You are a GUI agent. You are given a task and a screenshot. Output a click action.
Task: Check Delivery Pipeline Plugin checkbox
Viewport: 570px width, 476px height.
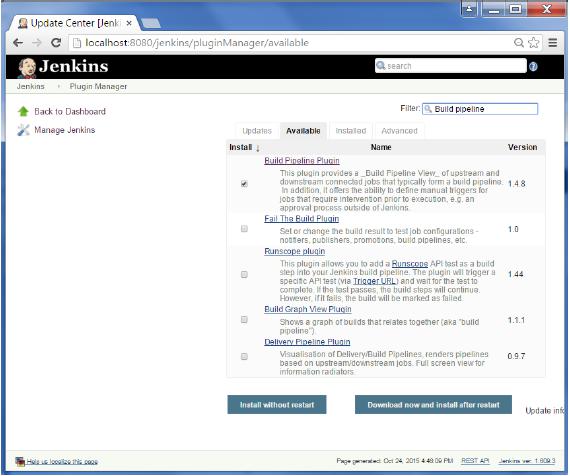click(244, 356)
